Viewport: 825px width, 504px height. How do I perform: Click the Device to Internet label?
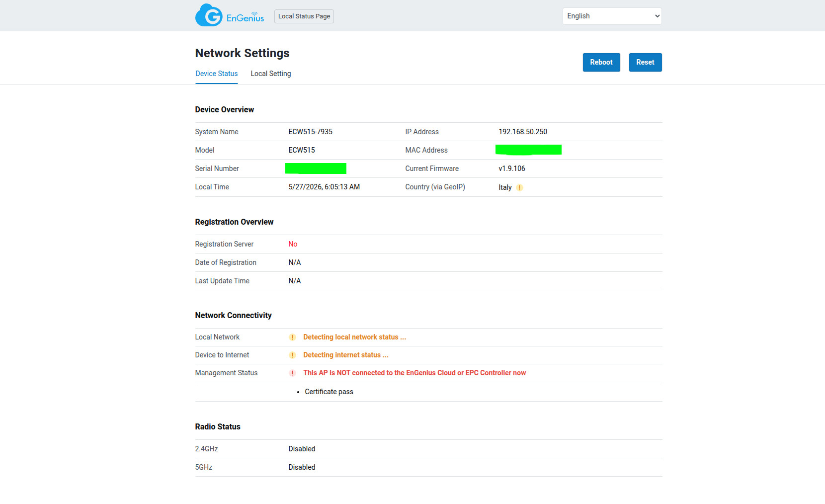tap(222, 355)
